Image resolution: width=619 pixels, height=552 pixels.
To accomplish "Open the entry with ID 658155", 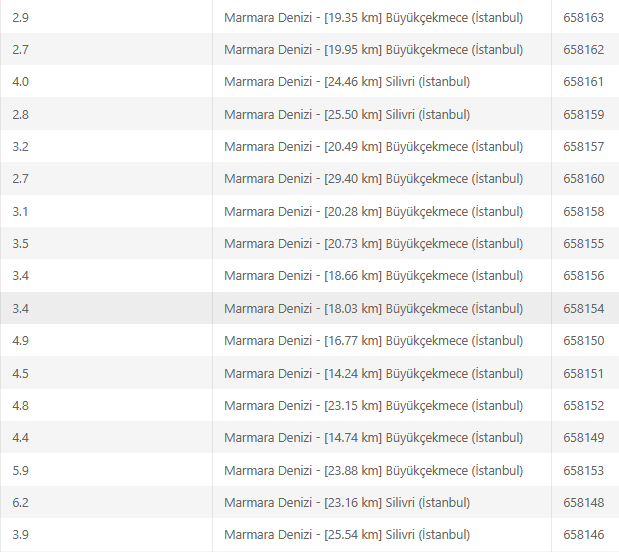I will pyautogui.click(x=583, y=244).
